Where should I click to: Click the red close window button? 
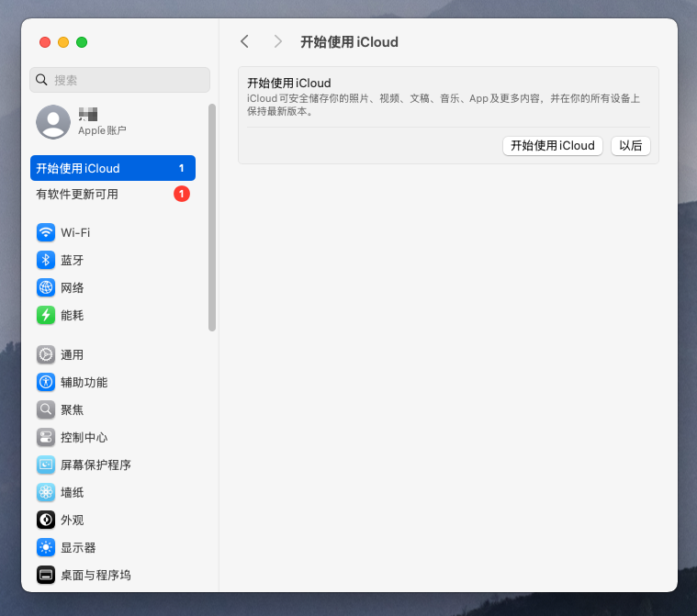click(x=45, y=42)
